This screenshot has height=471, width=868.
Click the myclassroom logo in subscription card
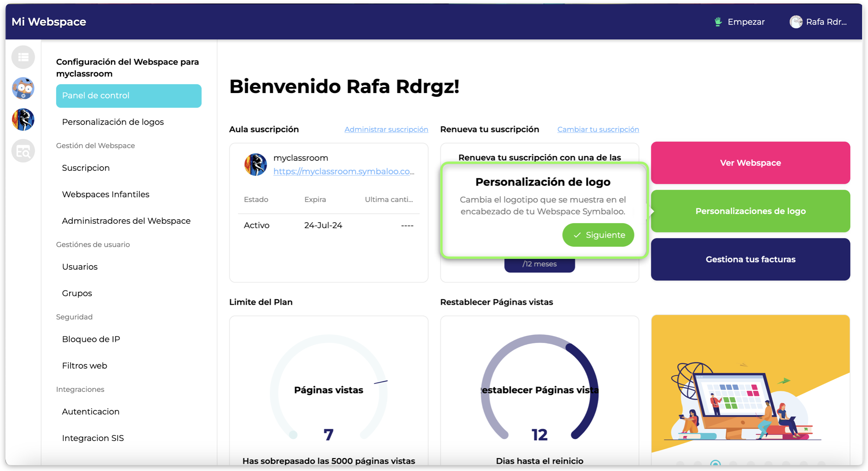[x=256, y=165]
